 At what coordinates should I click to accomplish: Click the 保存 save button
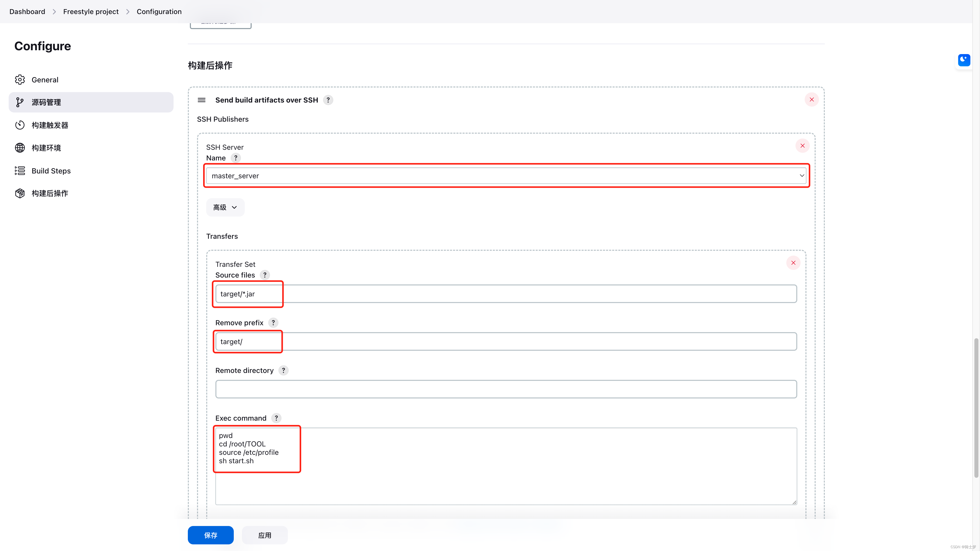pos(210,535)
